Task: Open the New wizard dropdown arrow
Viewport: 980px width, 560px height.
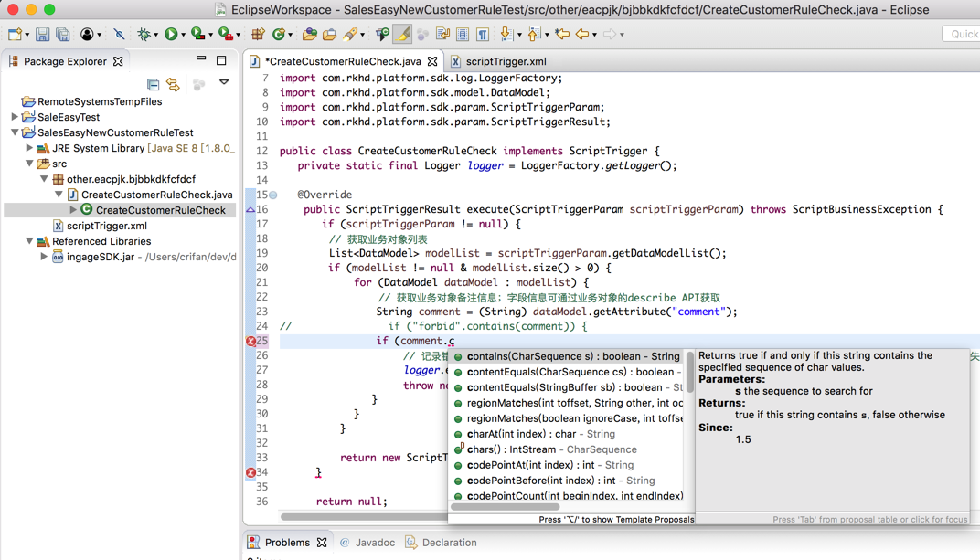Action: click(x=27, y=35)
